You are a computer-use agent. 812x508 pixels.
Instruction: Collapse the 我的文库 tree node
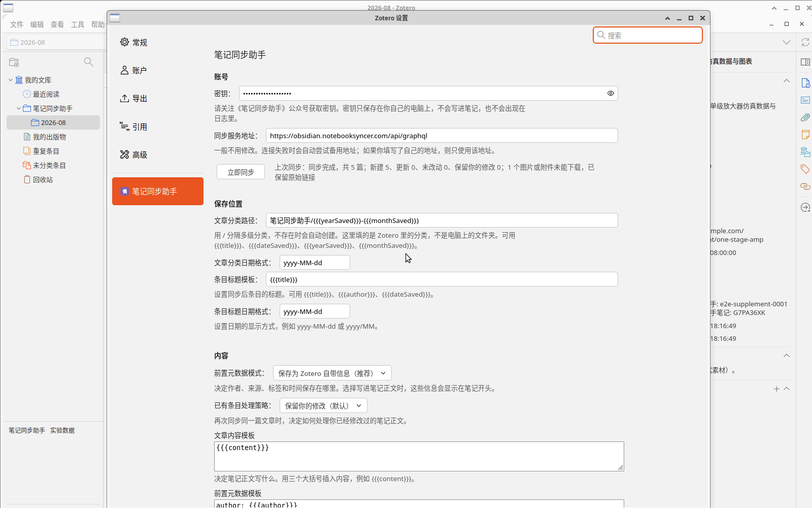coord(11,80)
